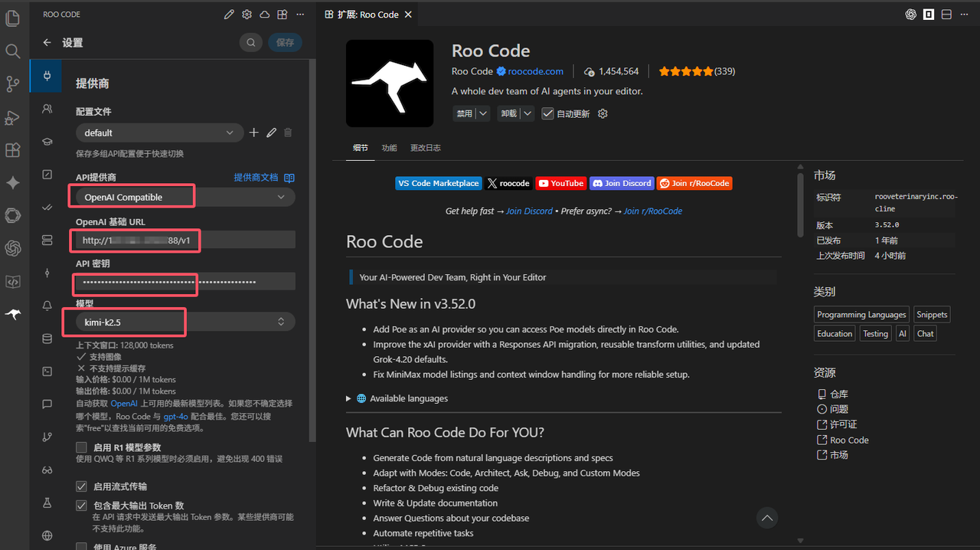Open the kimi-k2.5 model dropdown
The width and height of the screenshot is (980, 550).
click(x=185, y=322)
